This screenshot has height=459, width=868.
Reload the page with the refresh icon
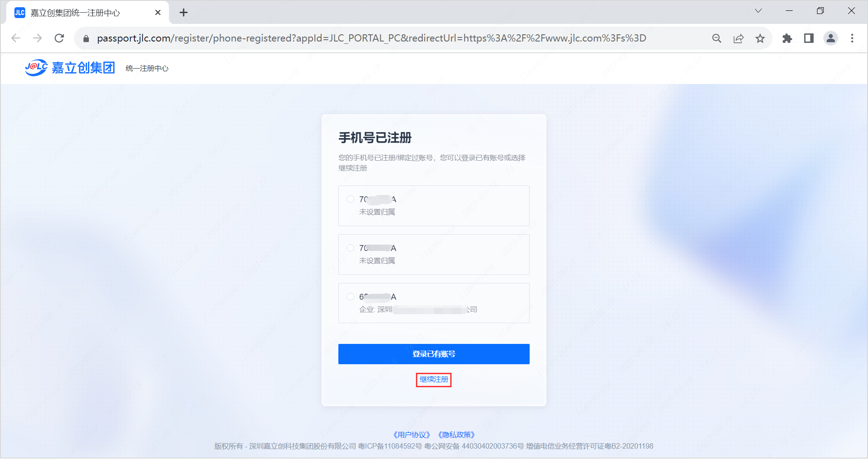click(59, 38)
